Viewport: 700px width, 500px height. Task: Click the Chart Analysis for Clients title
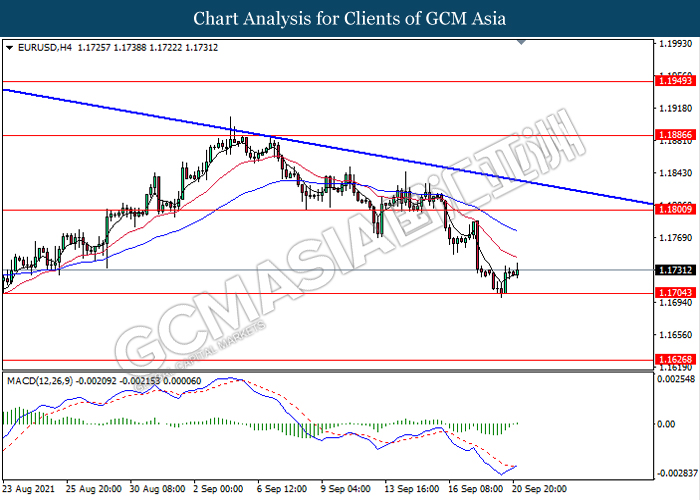[349, 18]
